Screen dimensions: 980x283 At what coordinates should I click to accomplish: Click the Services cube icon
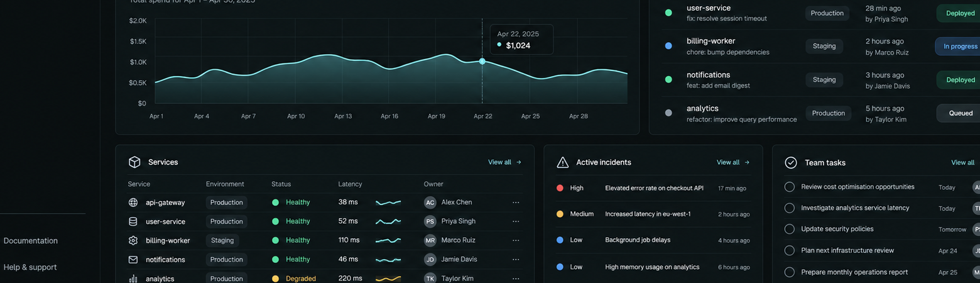(134, 162)
